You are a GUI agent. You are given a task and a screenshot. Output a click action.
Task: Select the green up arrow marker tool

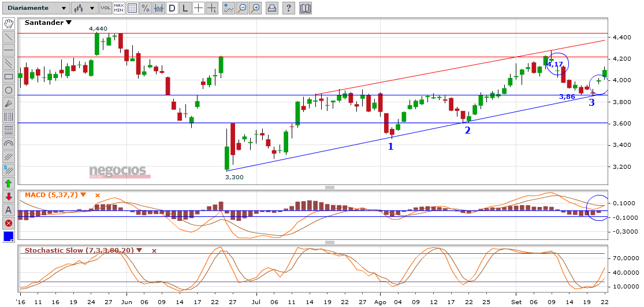pos(9,183)
